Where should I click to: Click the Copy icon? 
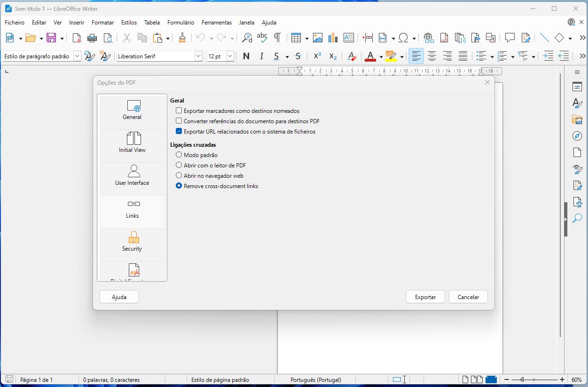(x=142, y=38)
